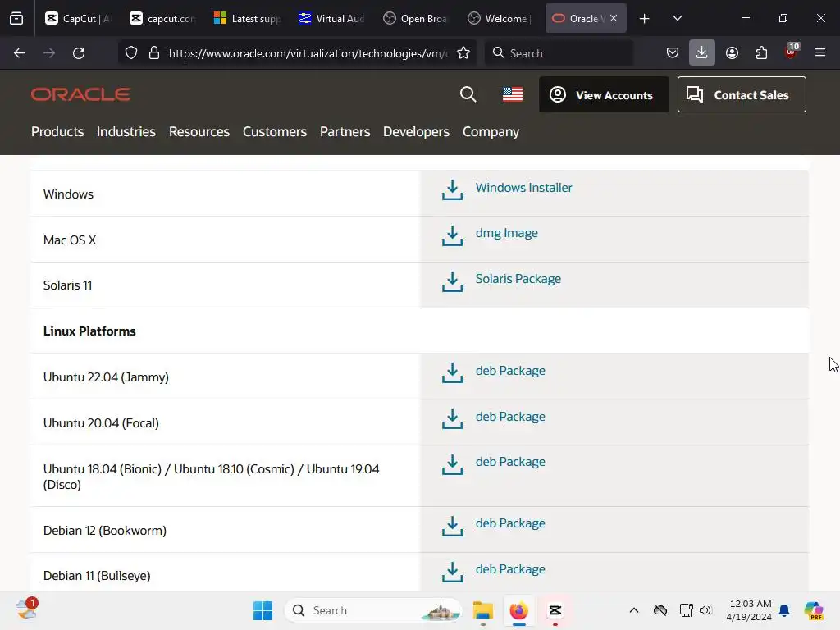
Task: Click deb Package link for Ubuntu 22.04 Jammy
Action: click(x=510, y=371)
